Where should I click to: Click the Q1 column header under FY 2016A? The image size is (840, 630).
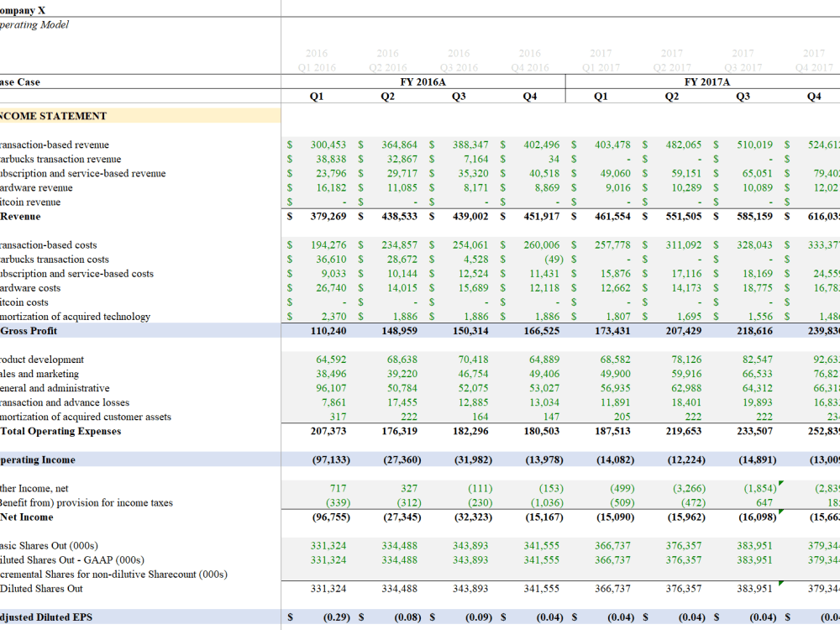coord(317,96)
